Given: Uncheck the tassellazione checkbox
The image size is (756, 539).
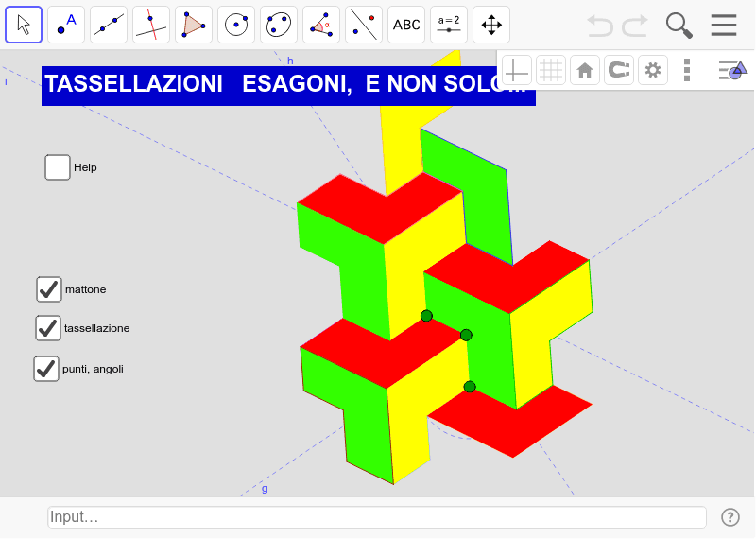Looking at the screenshot, I should [x=48, y=328].
